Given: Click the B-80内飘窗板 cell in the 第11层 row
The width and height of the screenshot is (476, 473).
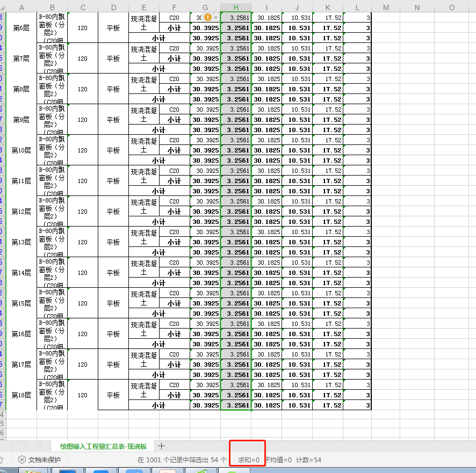Looking at the screenshot, I should click(x=52, y=181).
